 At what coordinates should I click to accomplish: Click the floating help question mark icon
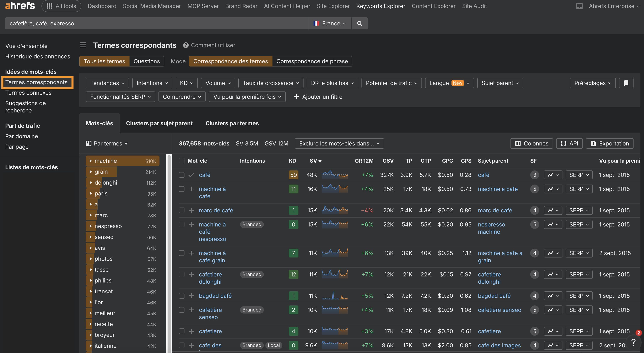tap(633, 342)
